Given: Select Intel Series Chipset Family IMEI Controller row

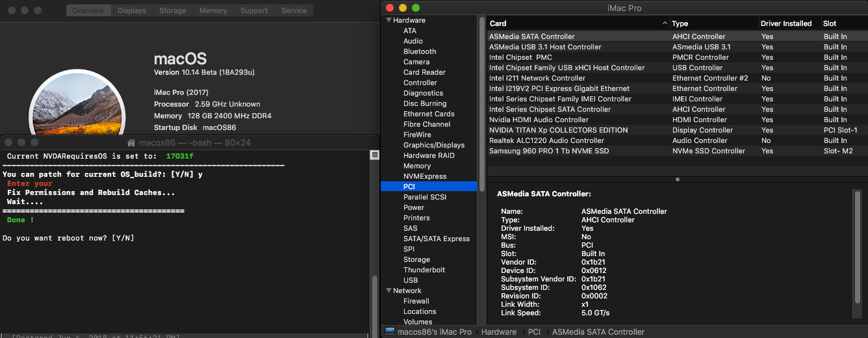Looking at the screenshot, I should (x=677, y=99).
